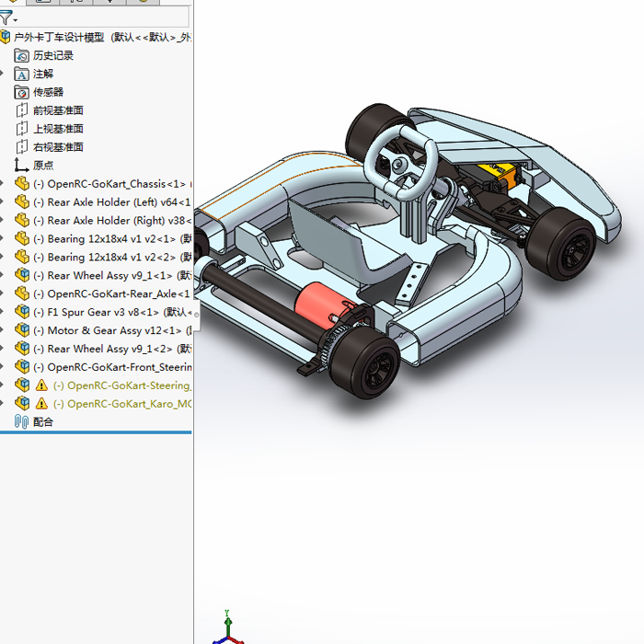Select the 注解 annotations folder icon

point(21,74)
